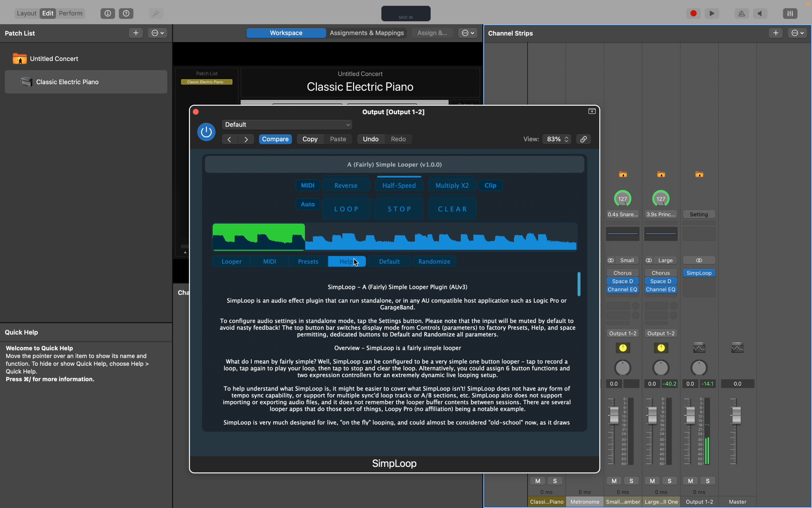Open Setting menu on Output 1-2 strip
Viewport: 812px width, 508px height.
[x=699, y=214]
